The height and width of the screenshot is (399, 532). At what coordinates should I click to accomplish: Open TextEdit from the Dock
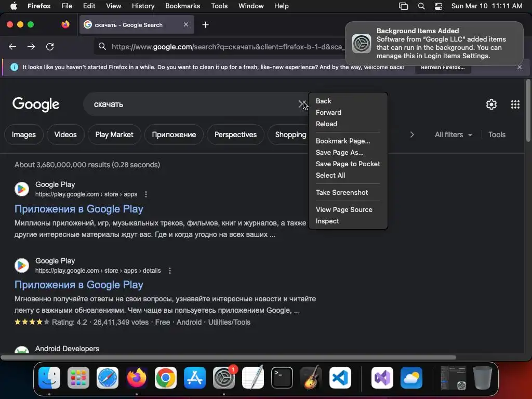click(253, 378)
